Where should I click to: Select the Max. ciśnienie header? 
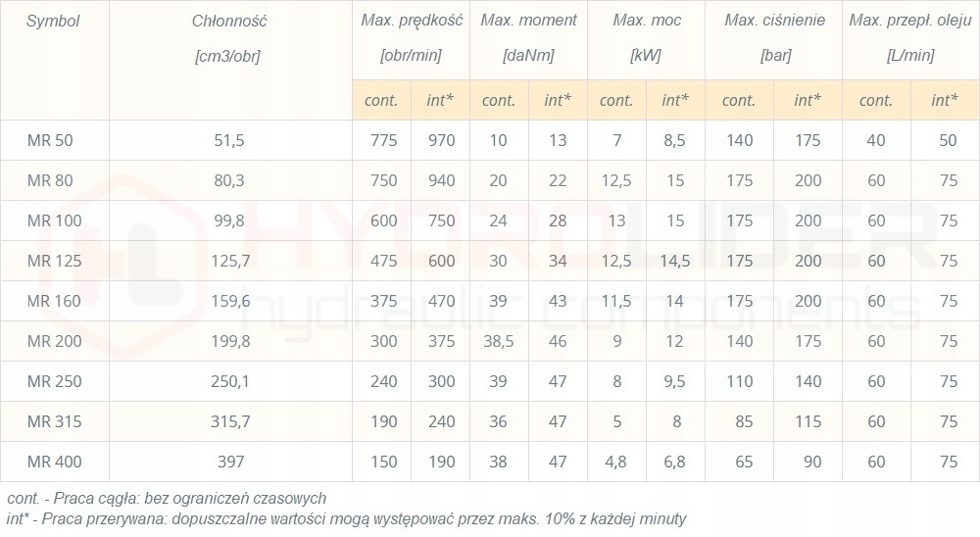pos(775,21)
